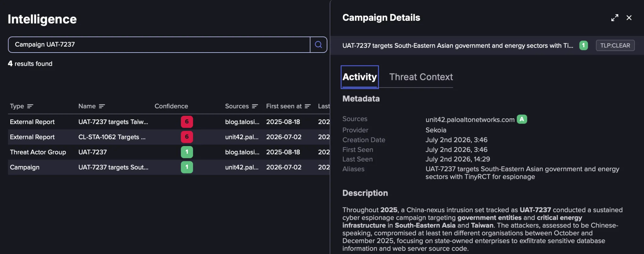Select the Activity tab
The image size is (644, 254).
pos(359,77)
